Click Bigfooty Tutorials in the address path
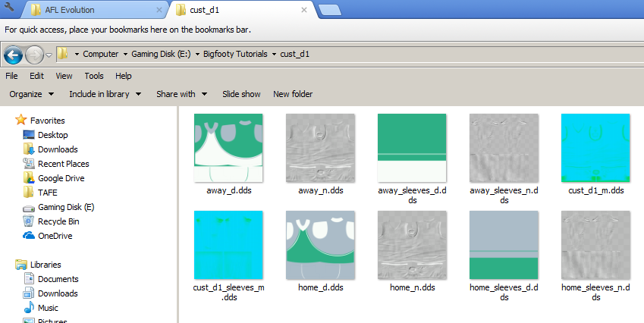The height and width of the screenshot is (323, 644). pyautogui.click(x=237, y=54)
